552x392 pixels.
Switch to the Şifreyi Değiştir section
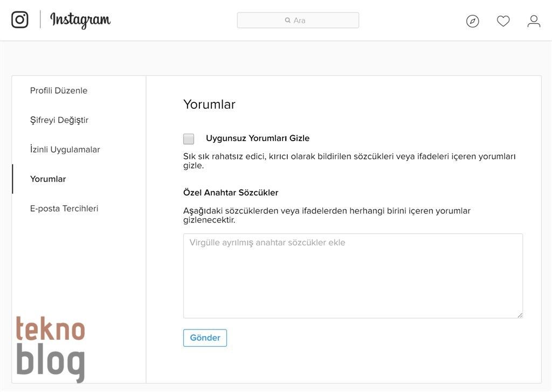59,120
